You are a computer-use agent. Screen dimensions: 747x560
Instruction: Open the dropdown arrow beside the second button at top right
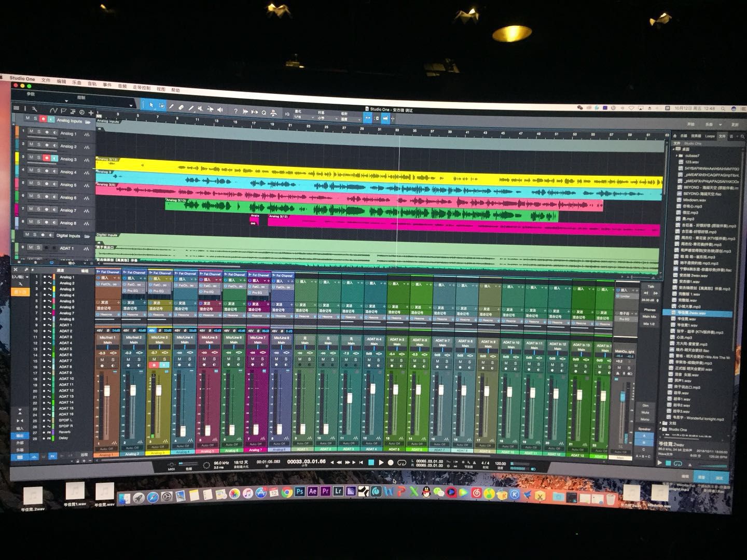(x=721, y=124)
